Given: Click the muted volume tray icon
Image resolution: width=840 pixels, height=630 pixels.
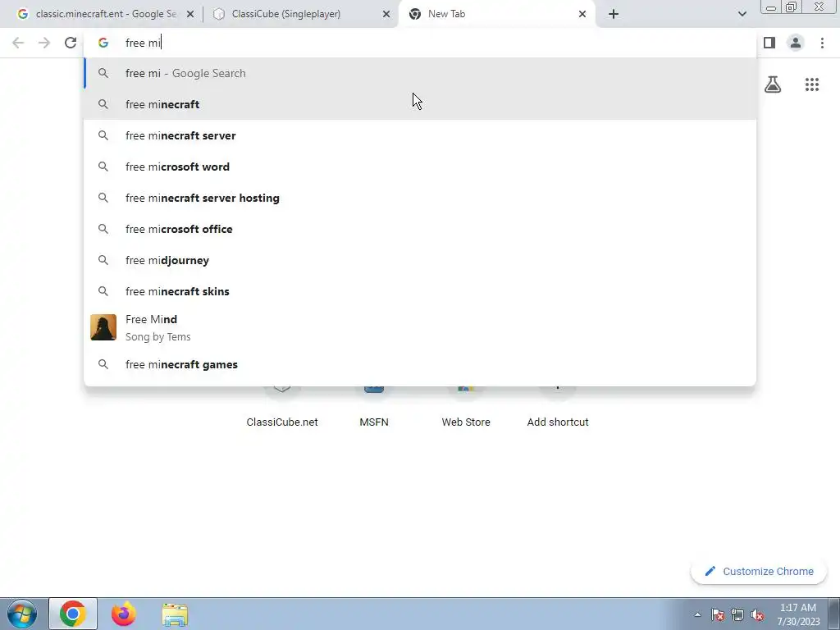Looking at the screenshot, I should pyautogui.click(x=757, y=615).
